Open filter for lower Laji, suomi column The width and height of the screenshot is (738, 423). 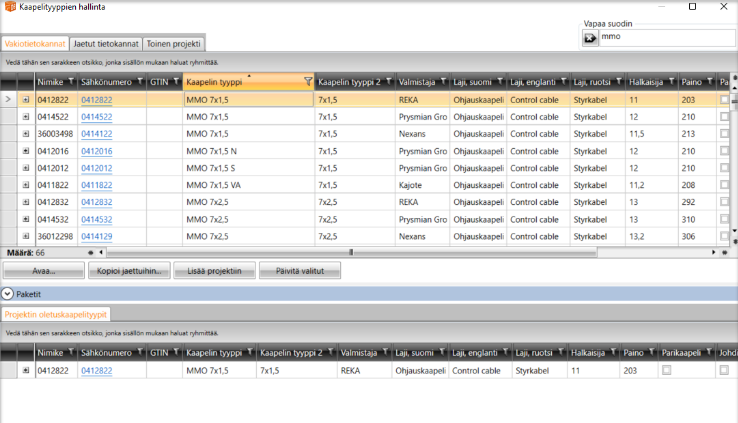[x=442, y=352]
